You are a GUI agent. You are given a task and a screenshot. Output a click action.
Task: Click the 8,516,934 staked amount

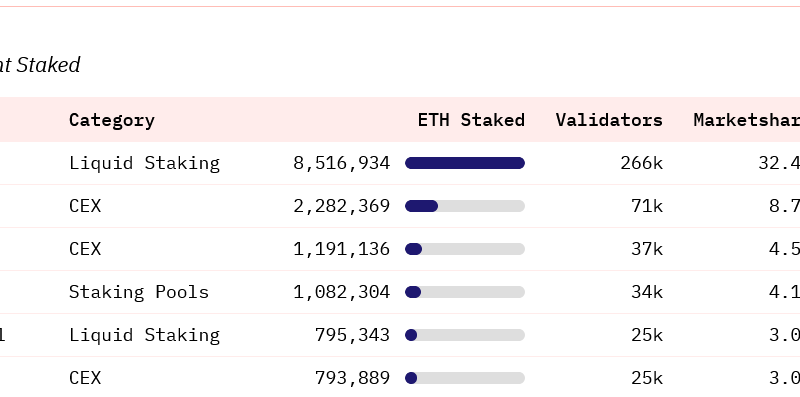pyautogui.click(x=341, y=163)
